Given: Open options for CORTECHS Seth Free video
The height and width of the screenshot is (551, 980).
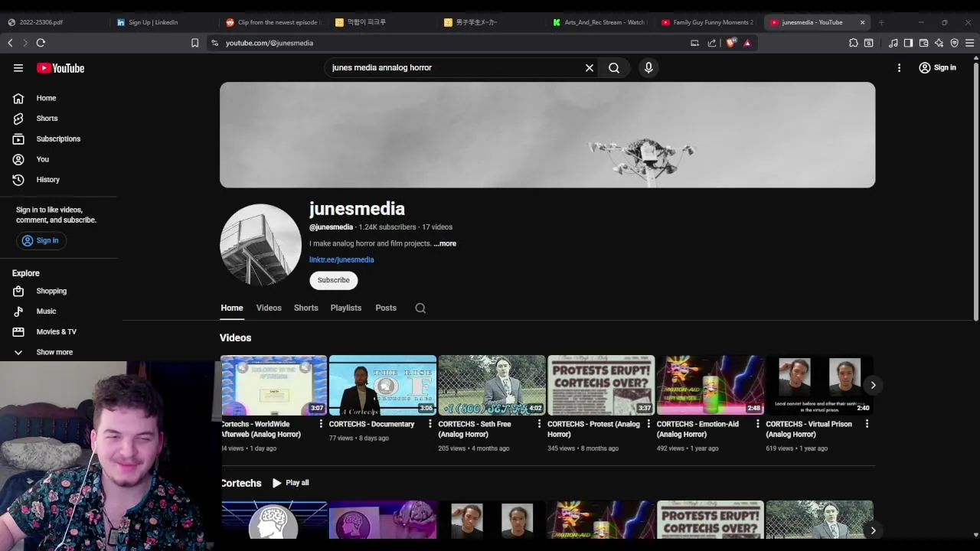Looking at the screenshot, I should tap(539, 424).
